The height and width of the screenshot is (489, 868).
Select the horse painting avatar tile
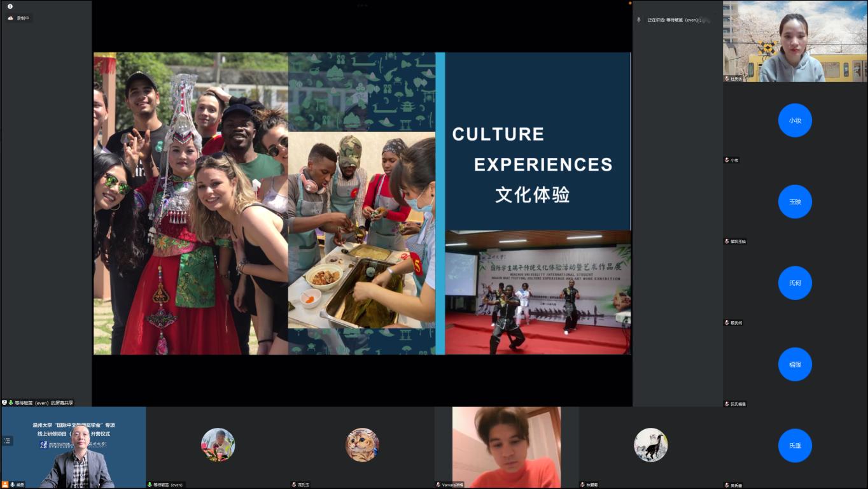click(x=650, y=444)
